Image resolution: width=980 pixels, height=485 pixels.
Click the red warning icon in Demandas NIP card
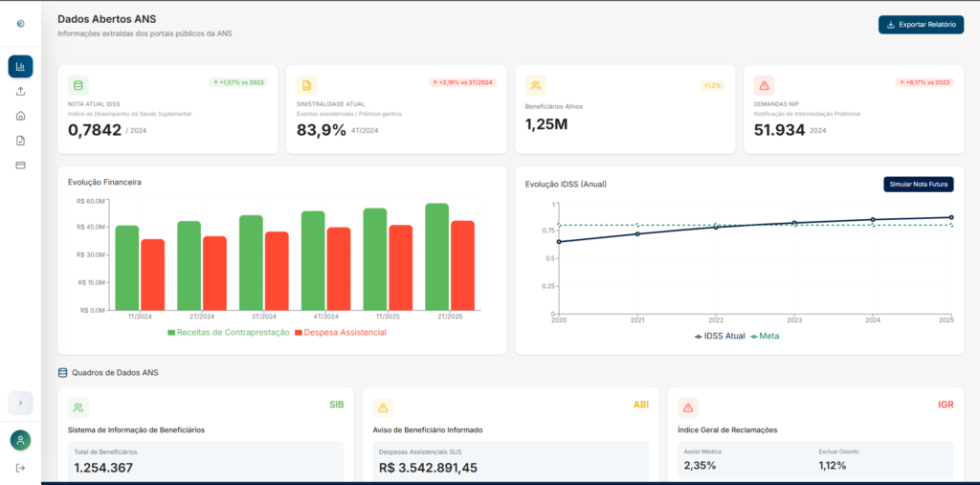764,86
